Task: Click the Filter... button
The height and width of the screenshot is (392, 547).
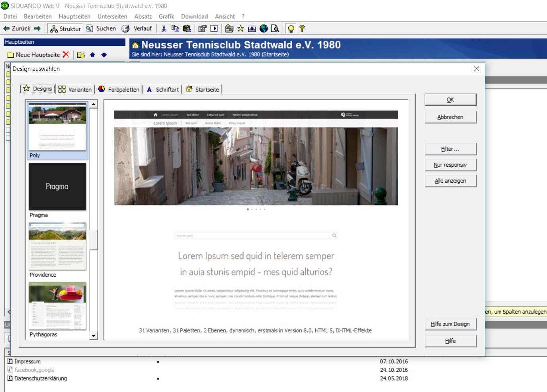Action: (x=450, y=149)
